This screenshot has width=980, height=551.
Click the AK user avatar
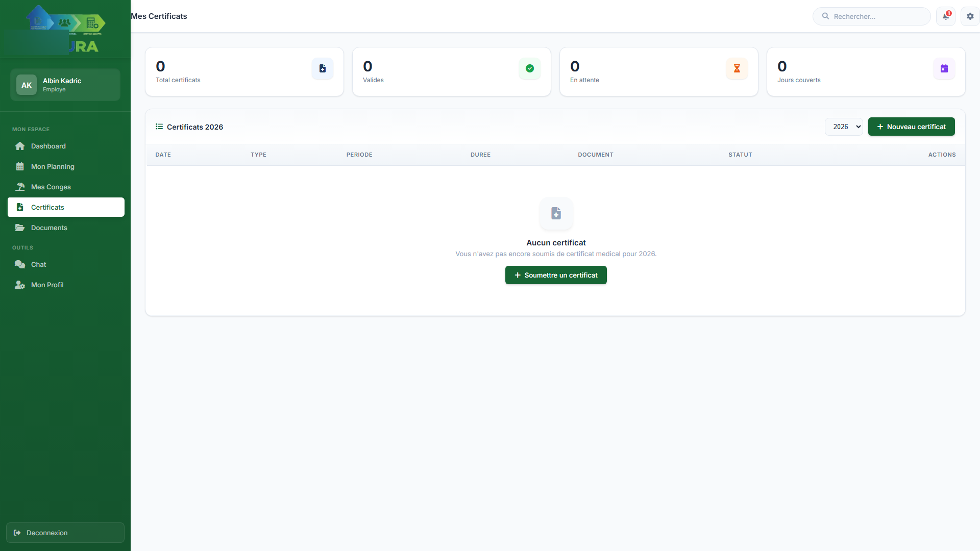[x=27, y=85]
